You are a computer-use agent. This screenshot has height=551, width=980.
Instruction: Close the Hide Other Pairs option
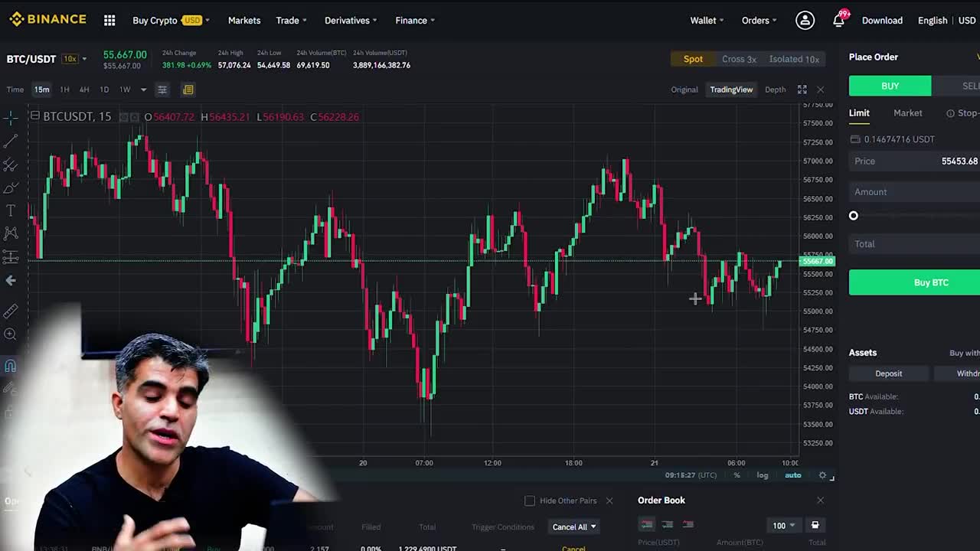click(609, 500)
